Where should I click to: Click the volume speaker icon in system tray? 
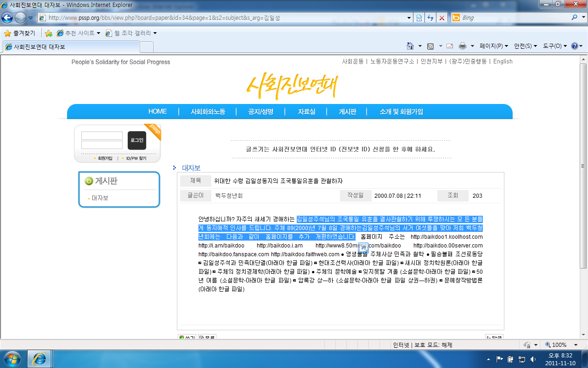click(533, 359)
